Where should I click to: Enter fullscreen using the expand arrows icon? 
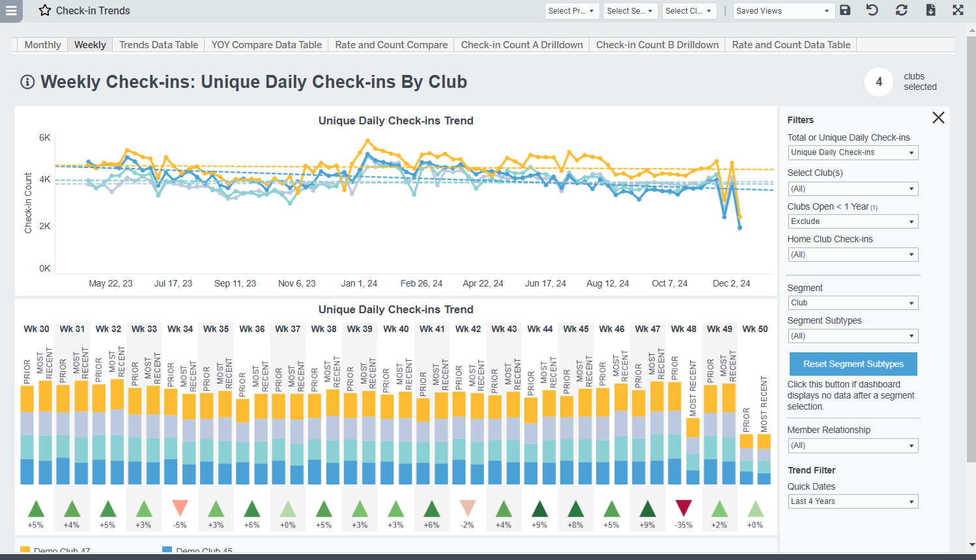(958, 10)
